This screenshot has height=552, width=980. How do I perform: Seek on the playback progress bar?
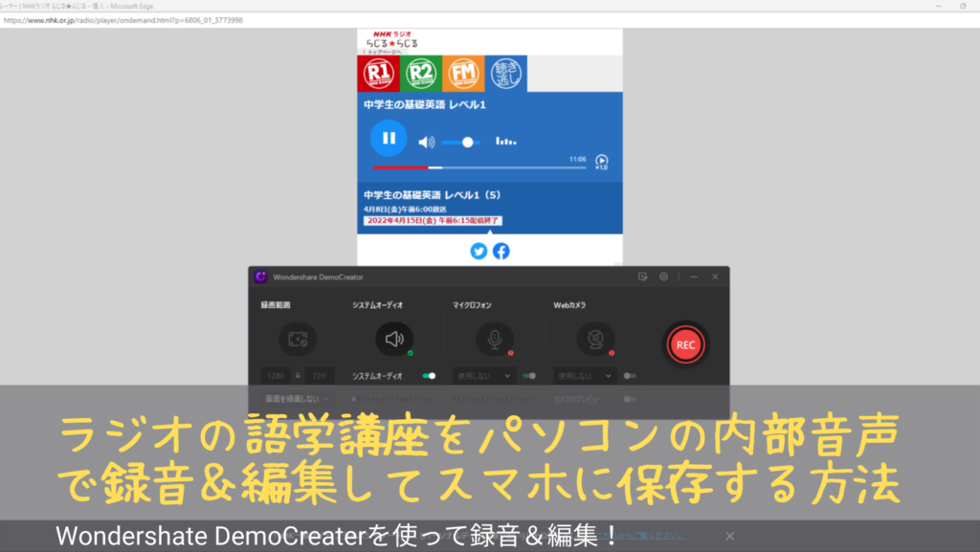point(479,167)
